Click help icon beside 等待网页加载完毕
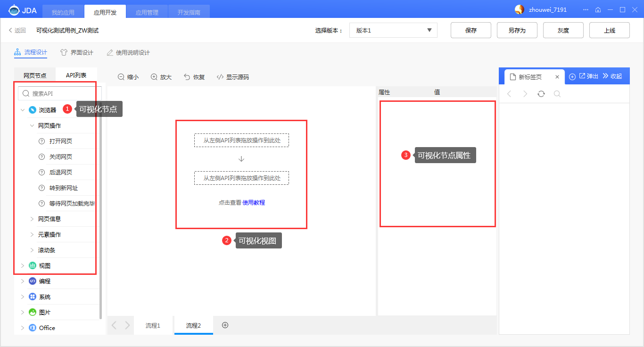Viewport: 644px width, 347px height. coord(41,203)
